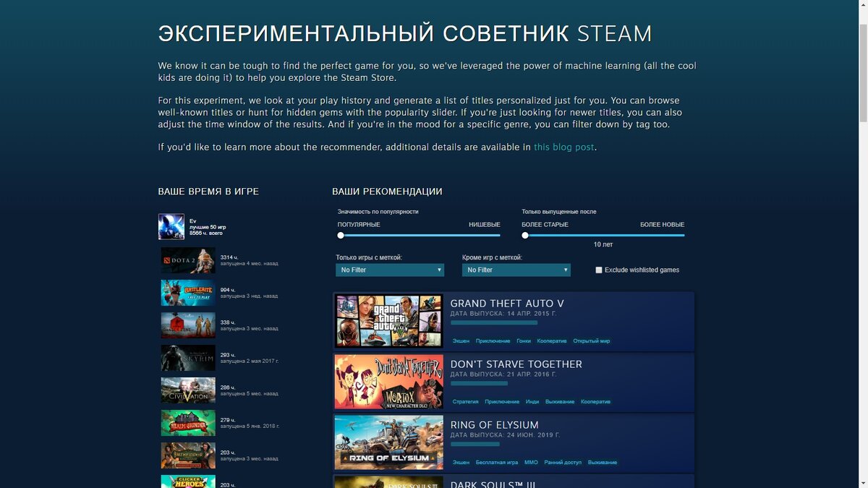868x488 pixels.
Task: Tick the Exclude wishlisted games checkbox
Action: [x=599, y=270]
